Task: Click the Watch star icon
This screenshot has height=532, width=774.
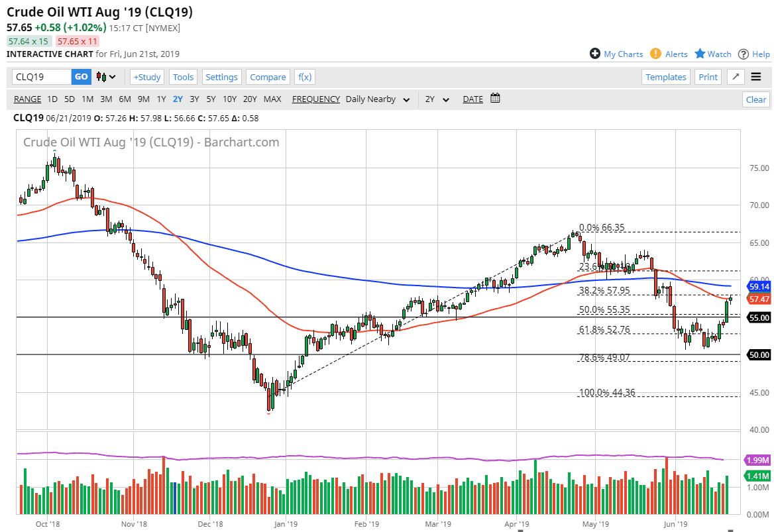Action: click(700, 54)
